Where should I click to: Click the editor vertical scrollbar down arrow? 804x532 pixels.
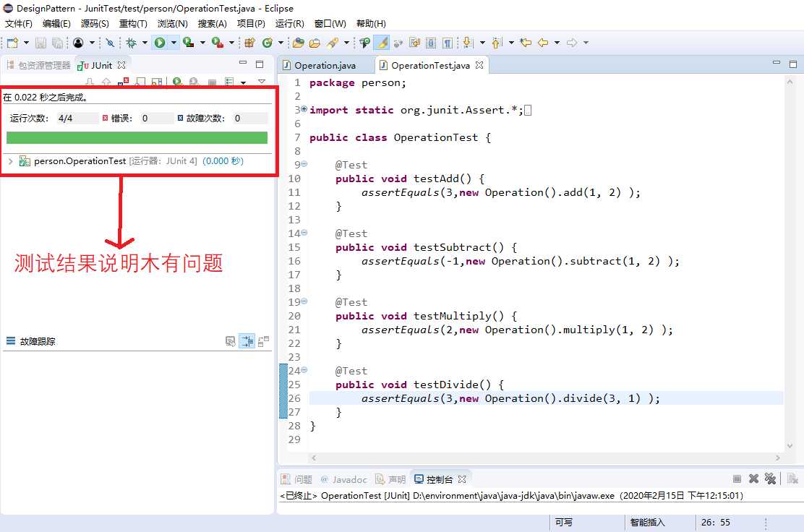tap(790, 446)
